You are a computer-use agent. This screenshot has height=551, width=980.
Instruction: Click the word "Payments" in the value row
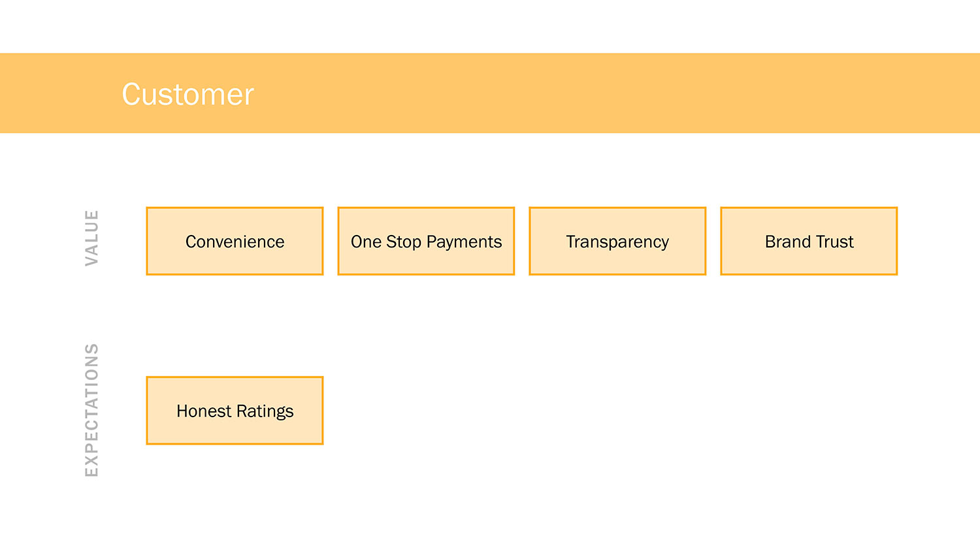pyautogui.click(x=464, y=242)
